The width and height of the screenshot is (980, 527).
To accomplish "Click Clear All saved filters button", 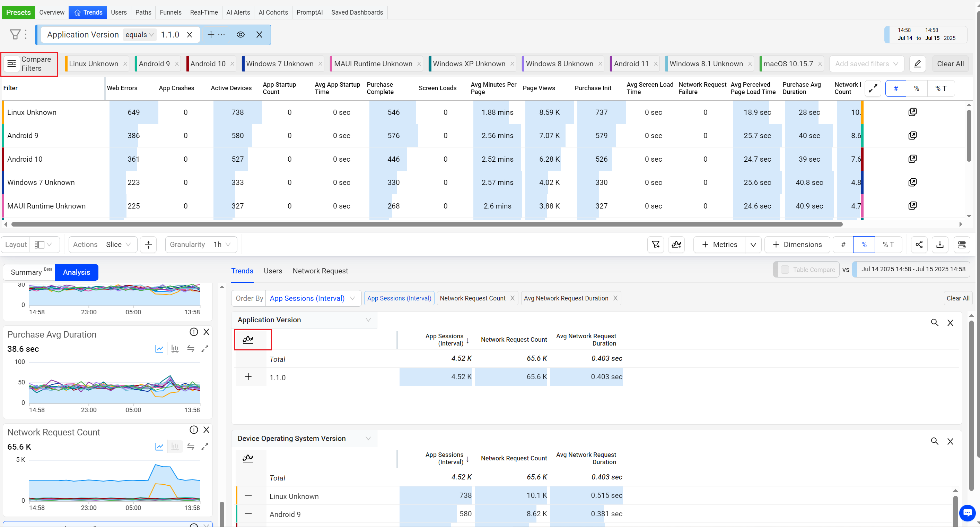I will [950, 63].
